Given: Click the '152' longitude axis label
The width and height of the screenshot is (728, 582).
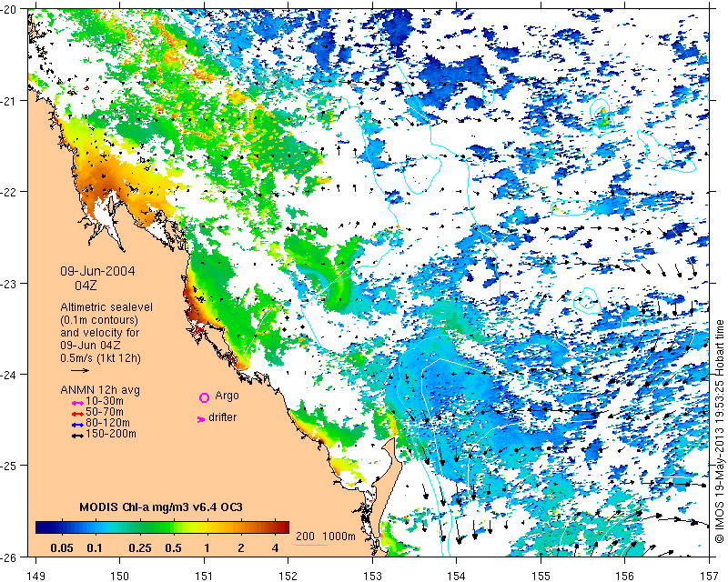Looking at the screenshot, I should coord(288,576).
